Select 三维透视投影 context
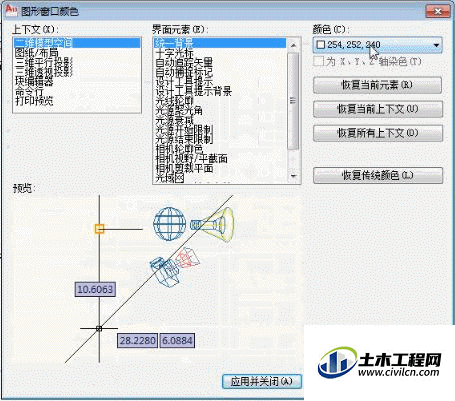The width and height of the screenshot is (455, 401). point(77,72)
